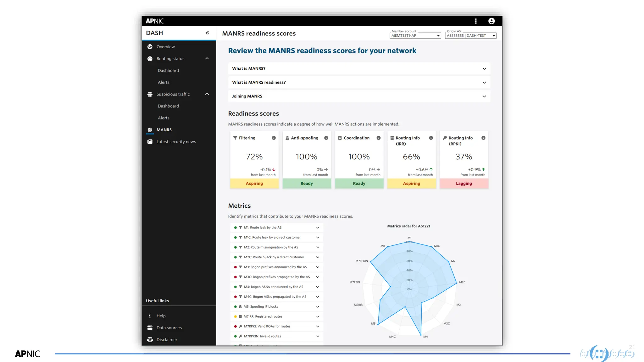Click the user account profile icon

(491, 21)
